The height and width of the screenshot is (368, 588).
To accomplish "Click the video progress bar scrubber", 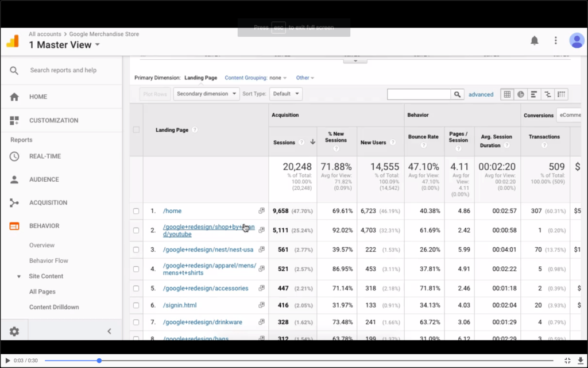I will (x=99, y=361).
